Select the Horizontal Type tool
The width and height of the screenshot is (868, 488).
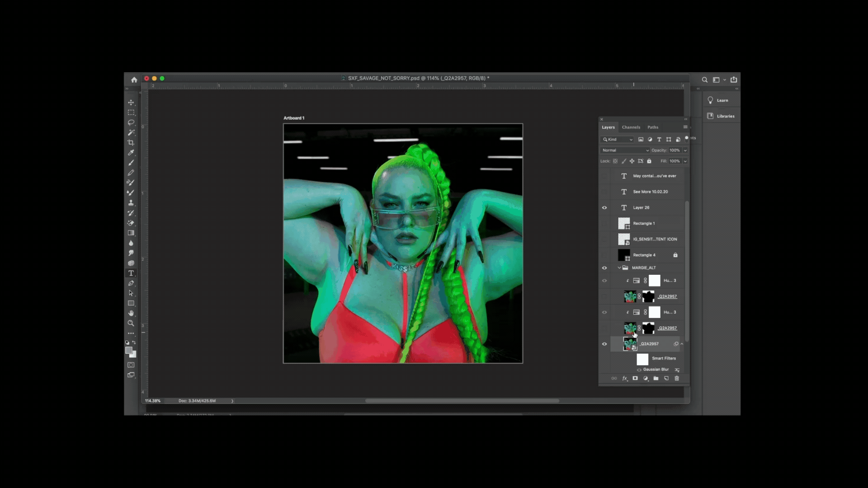[x=131, y=273]
